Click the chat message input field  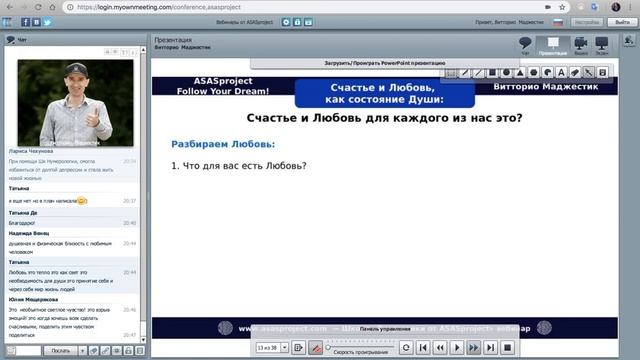(29, 351)
